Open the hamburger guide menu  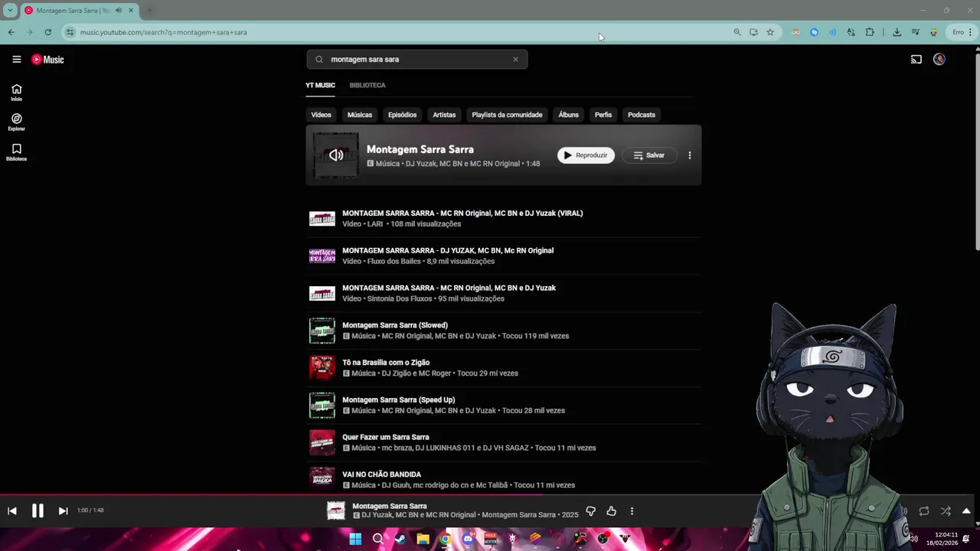(16, 59)
